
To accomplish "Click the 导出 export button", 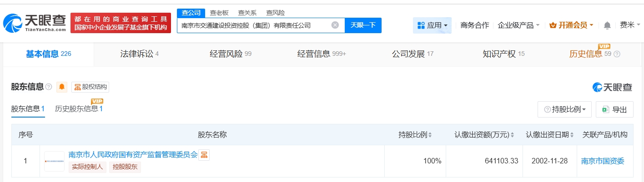I will click(614, 109).
